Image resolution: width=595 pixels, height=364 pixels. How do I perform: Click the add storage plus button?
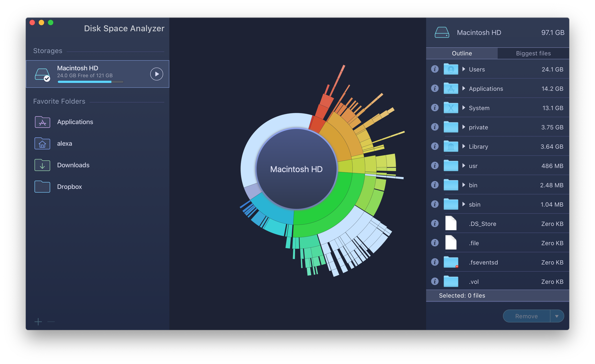[x=38, y=321]
